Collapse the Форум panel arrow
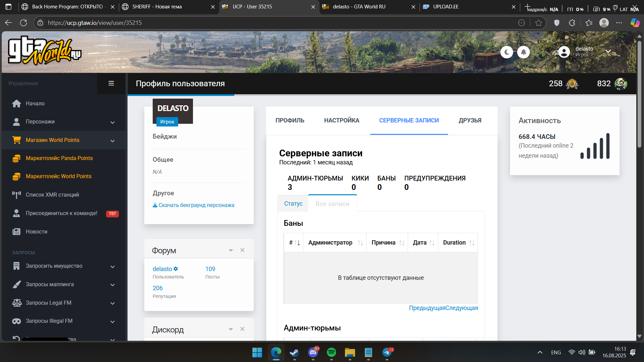Screen dimensions: 644x362 click(x=231, y=250)
